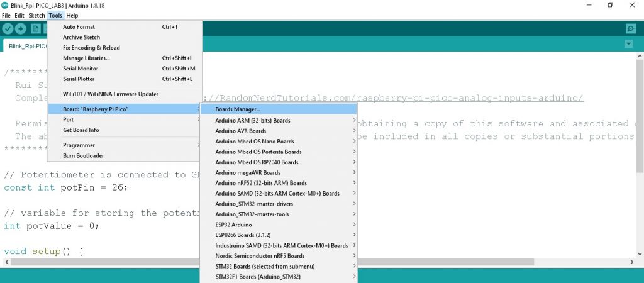Open the Sketch menu
This screenshot has width=644, height=283.
coord(36,16)
